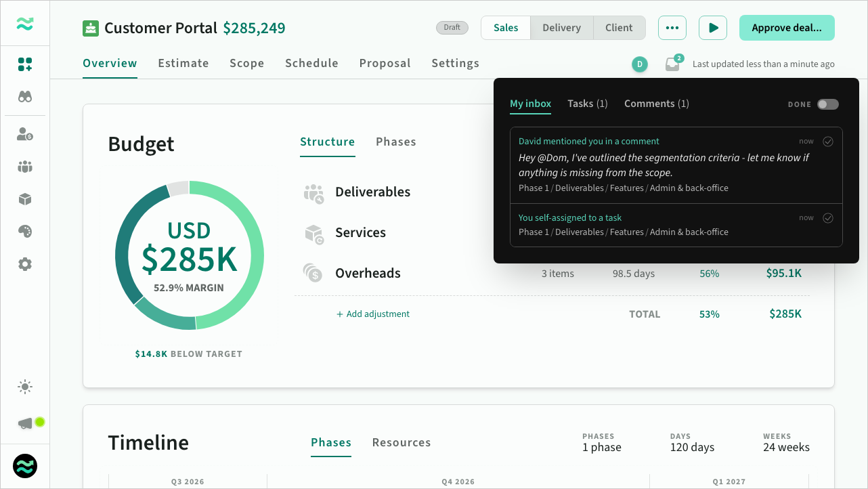The width and height of the screenshot is (868, 489).
Task: Click the '56%' Overheads margin value
Action: tap(710, 274)
